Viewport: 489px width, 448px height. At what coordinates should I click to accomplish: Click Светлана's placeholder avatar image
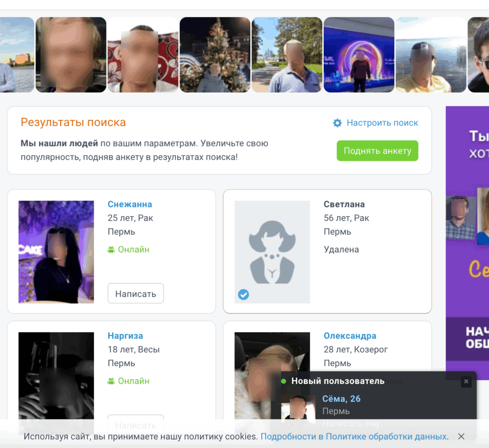click(x=272, y=252)
